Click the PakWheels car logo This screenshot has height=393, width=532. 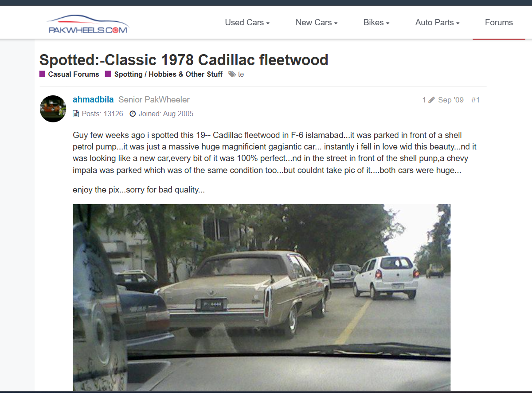[88, 24]
